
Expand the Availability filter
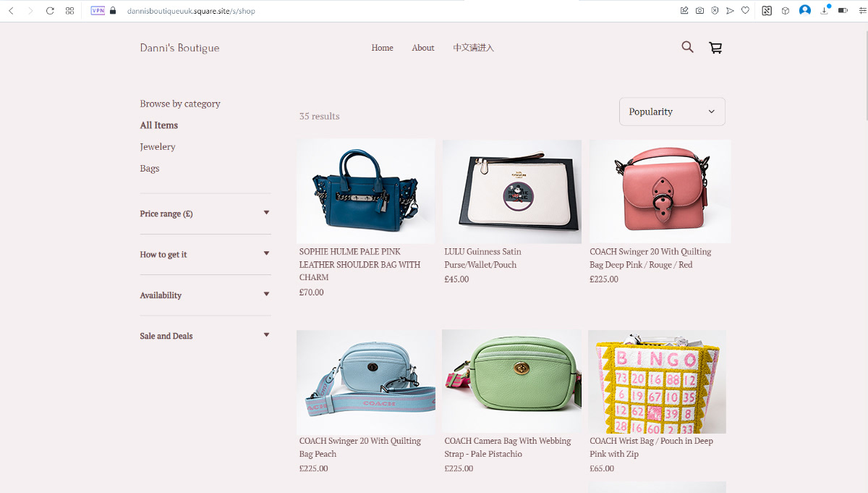pos(205,295)
